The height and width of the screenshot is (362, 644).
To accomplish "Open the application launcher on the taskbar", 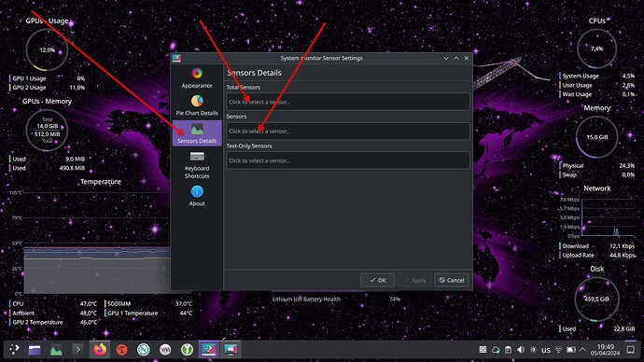I will 14,350.
